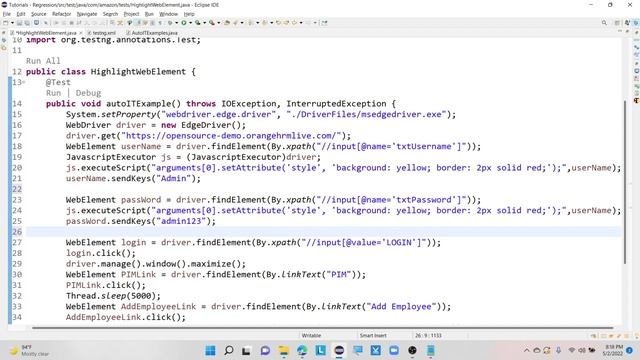Click the empty highlighted line 26
Viewport: 640px width, 360px height.
324,232
